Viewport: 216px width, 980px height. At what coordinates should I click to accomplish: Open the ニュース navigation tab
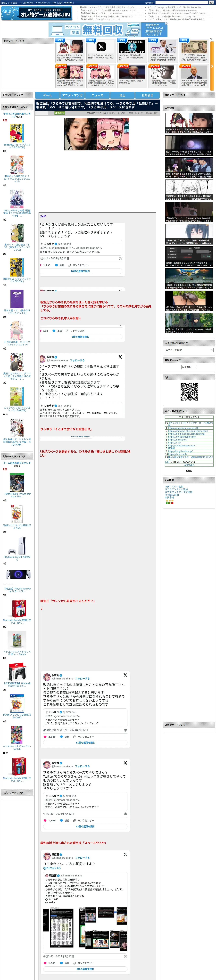coord(97,95)
